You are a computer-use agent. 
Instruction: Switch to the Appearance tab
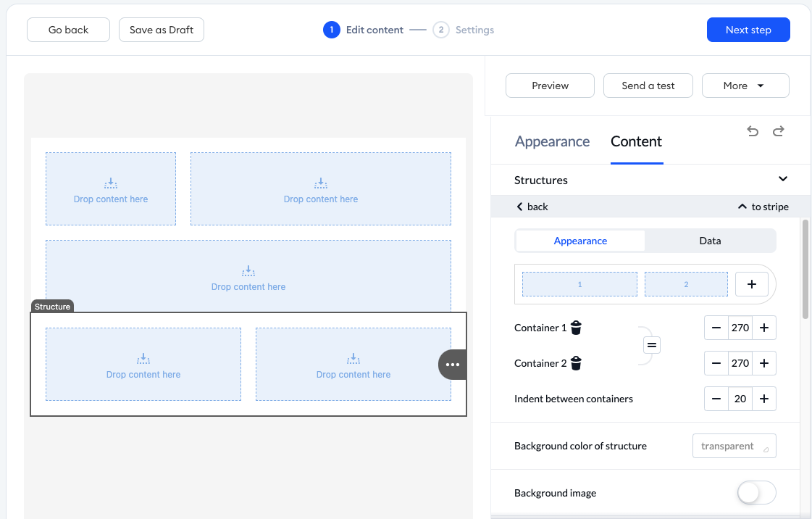point(552,142)
